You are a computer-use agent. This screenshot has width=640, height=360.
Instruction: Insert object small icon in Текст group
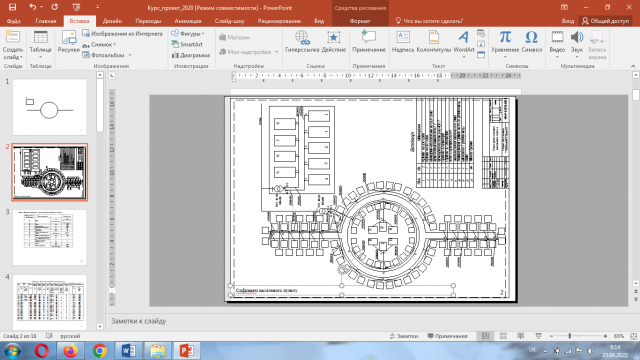pos(481,54)
